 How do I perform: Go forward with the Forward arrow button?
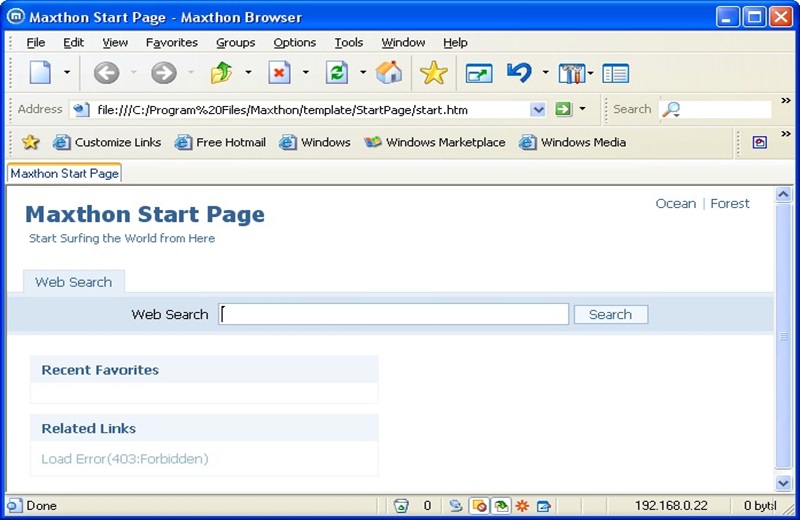[164, 73]
